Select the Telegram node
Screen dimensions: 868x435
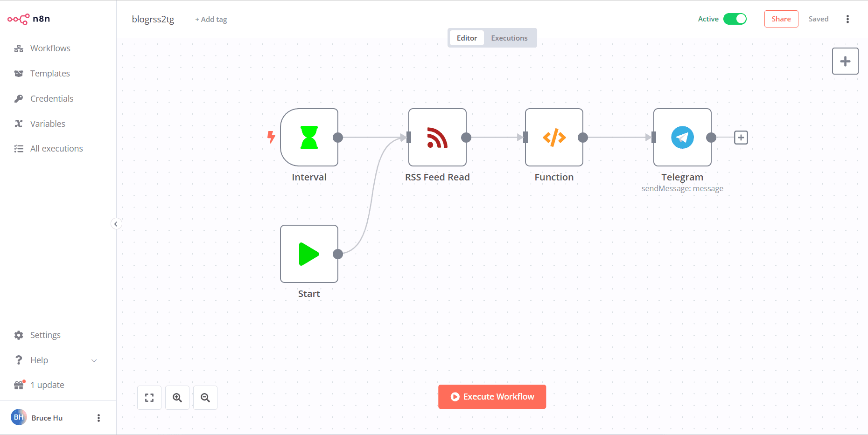(682, 138)
